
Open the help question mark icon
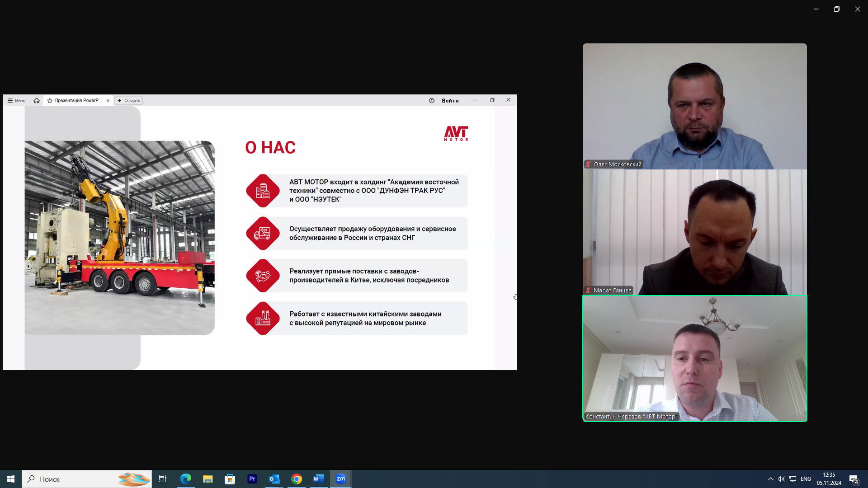(x=431, y=100)
